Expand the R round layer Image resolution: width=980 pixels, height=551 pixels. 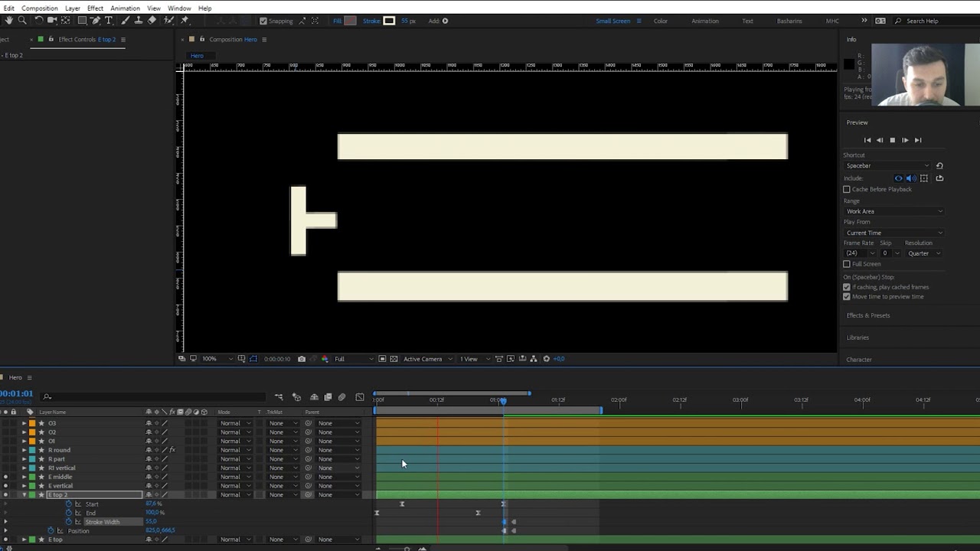coord(24,450)
